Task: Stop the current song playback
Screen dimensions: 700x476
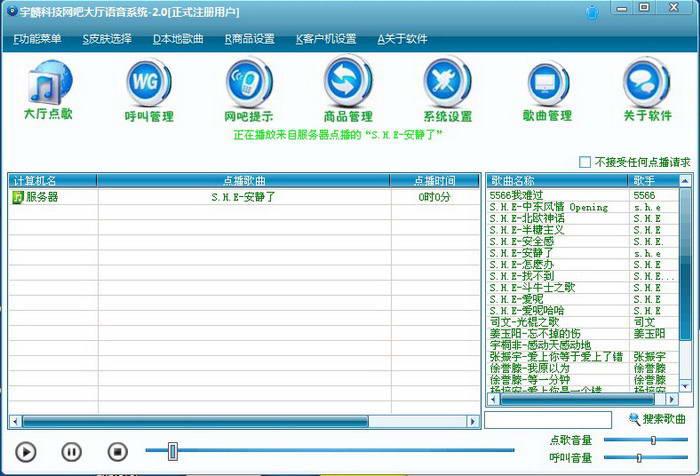Action: point(117,452)
